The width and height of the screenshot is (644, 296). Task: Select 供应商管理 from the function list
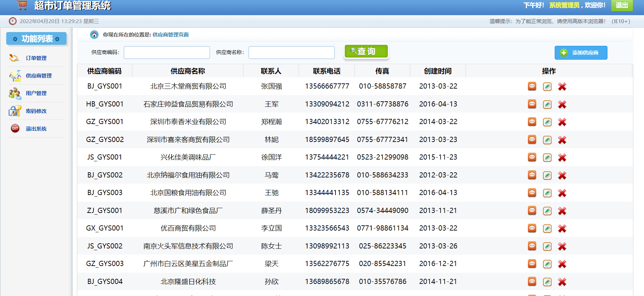[x=39, y=76]
